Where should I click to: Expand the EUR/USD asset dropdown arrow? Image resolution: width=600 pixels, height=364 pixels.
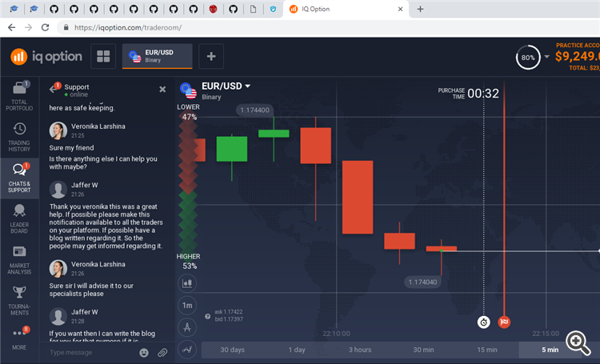(x=247, y=86)
